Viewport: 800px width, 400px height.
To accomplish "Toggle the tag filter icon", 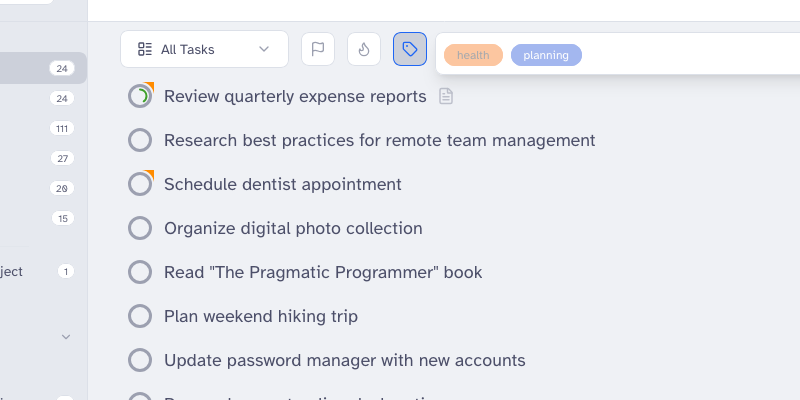I will [x=410, y=49].
